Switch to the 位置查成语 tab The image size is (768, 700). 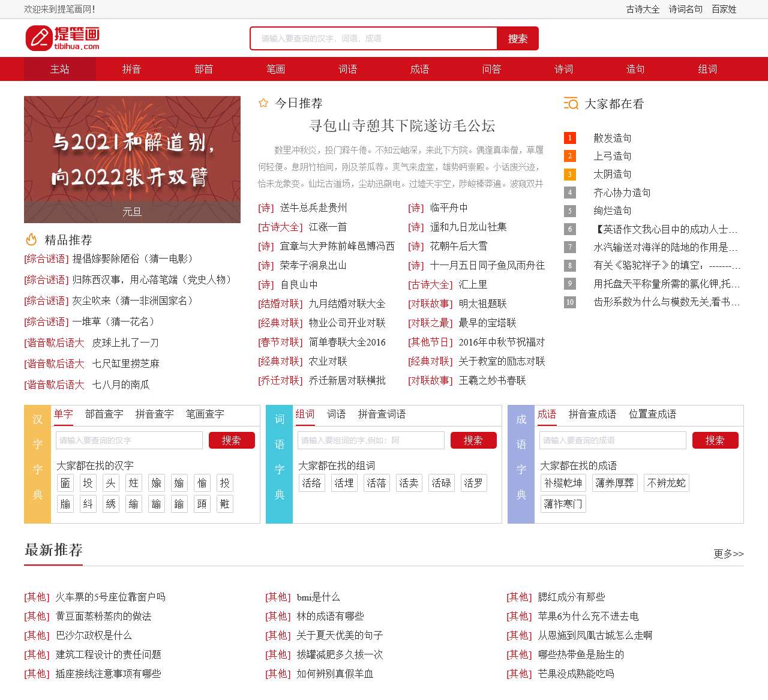pyautogui.click(x=652, y=414)
